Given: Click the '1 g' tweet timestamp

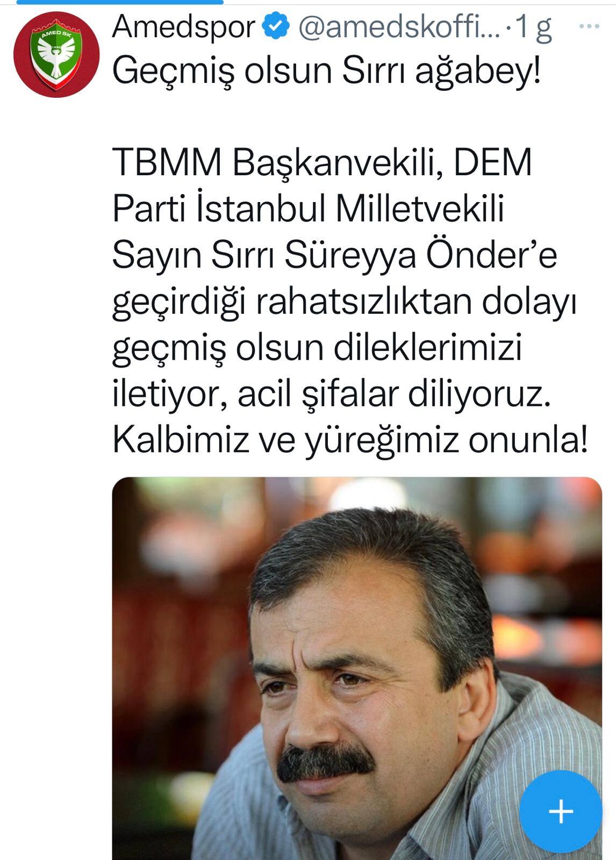Looking at the screenshot, I should point(534,27).
